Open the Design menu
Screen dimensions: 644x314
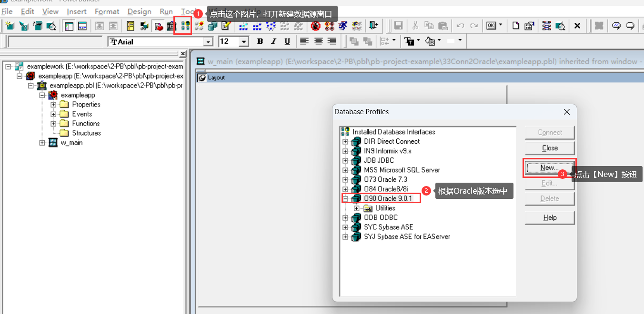pyautogui.click(x=140, y=11)
